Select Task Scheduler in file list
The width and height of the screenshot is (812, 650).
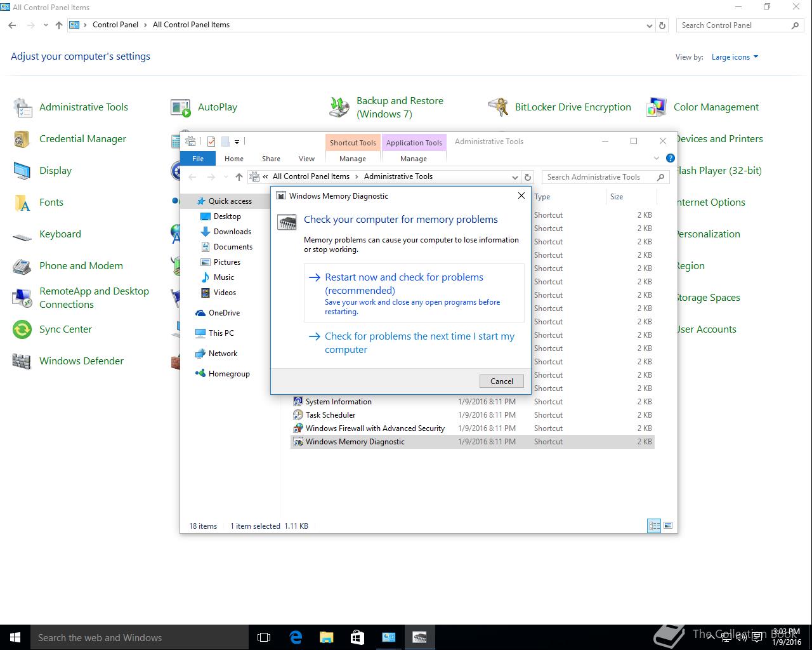(473, 415)
